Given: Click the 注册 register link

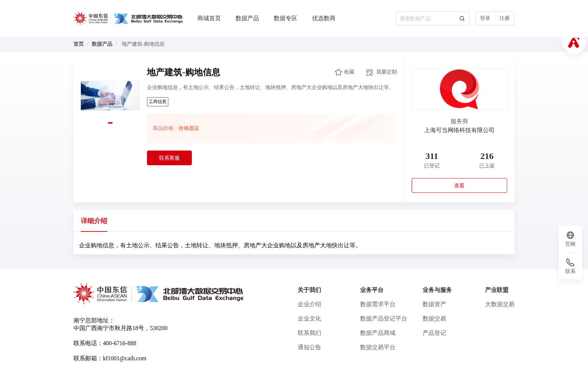Looking at the screenshot, I should (x=505, y=18).
